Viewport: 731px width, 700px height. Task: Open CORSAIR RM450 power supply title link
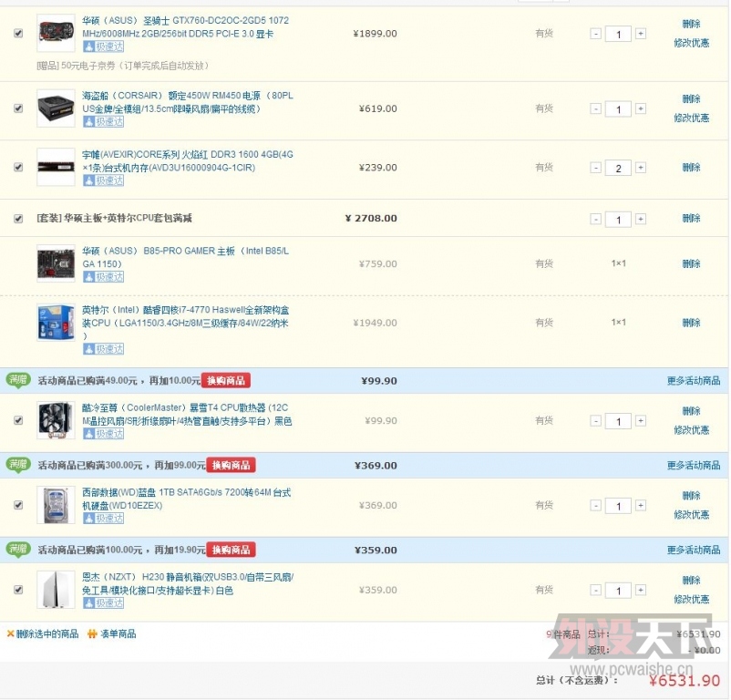(188, 102)
